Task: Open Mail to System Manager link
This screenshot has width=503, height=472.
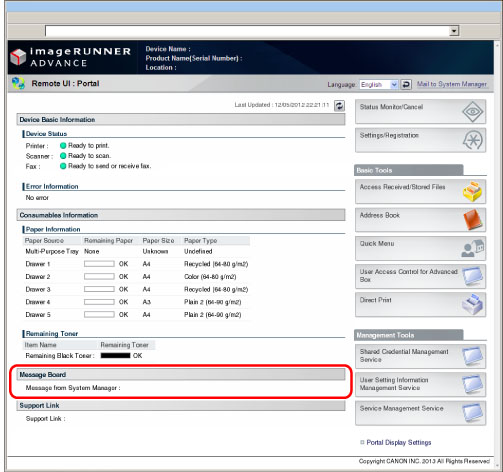Action: click(x=452, y=84)
